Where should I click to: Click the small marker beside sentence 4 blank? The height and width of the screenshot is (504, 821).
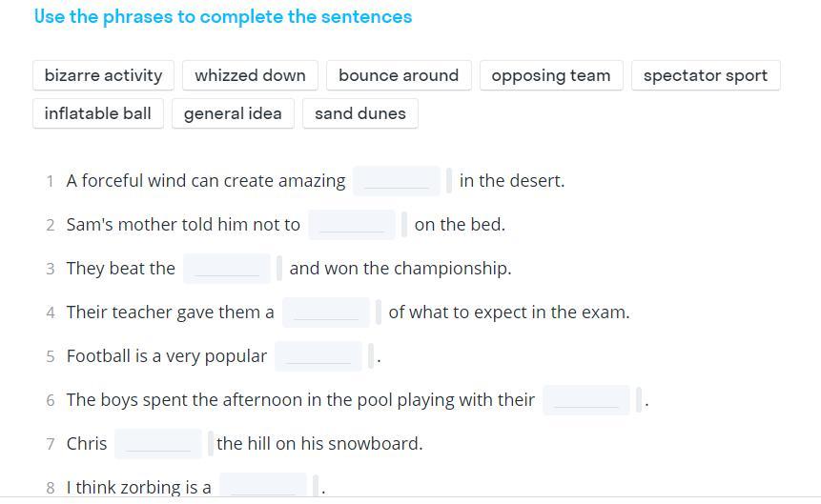379,312
